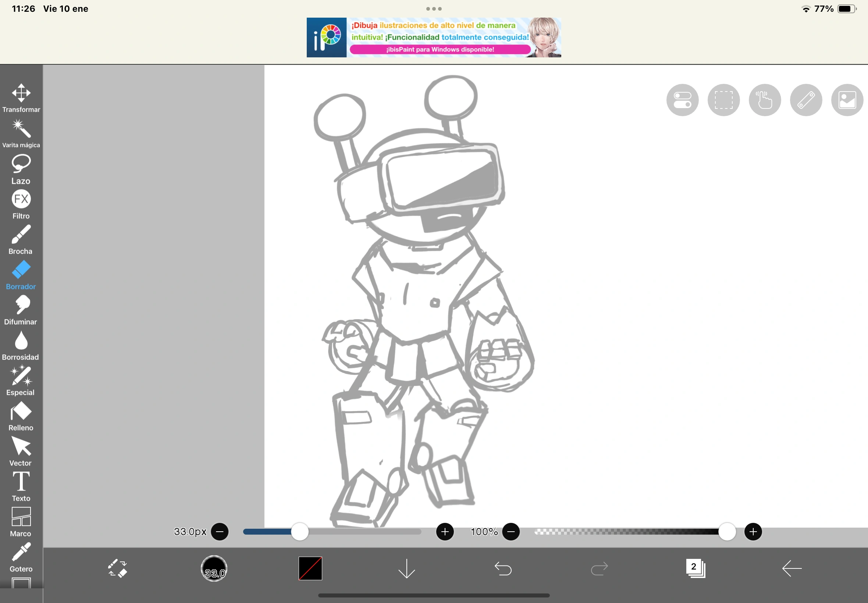
Task: Switch between brush and eraser mode
Action: click(x=117, y=568)
